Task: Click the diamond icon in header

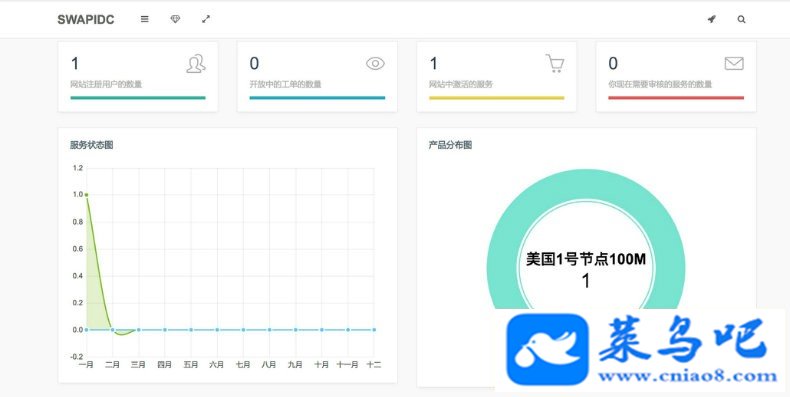Action: tap(175, 19)
